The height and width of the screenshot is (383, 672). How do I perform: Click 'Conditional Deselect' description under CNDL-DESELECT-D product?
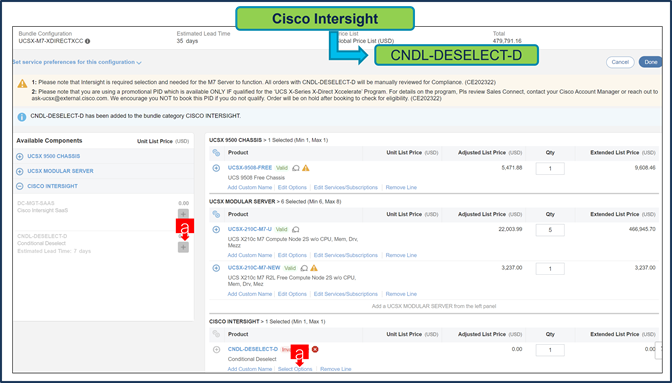click(252, 359)
